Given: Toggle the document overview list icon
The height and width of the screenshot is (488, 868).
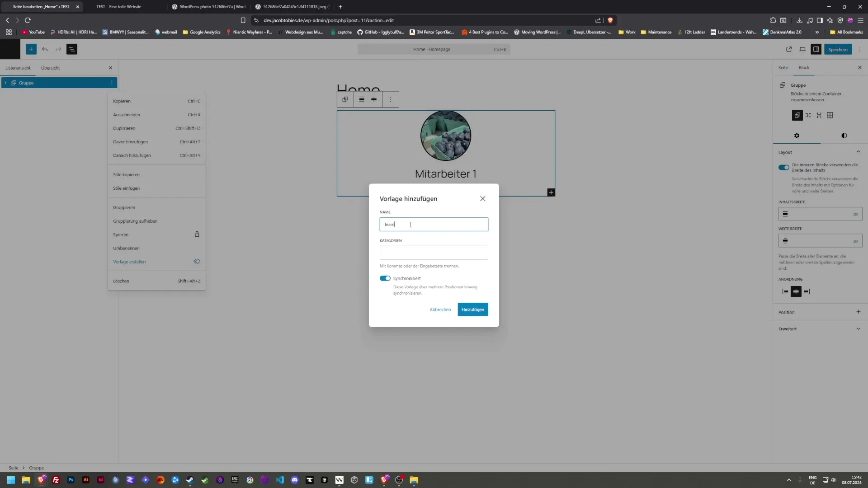Looking at the screenshot, I should (x=72, y=49).
